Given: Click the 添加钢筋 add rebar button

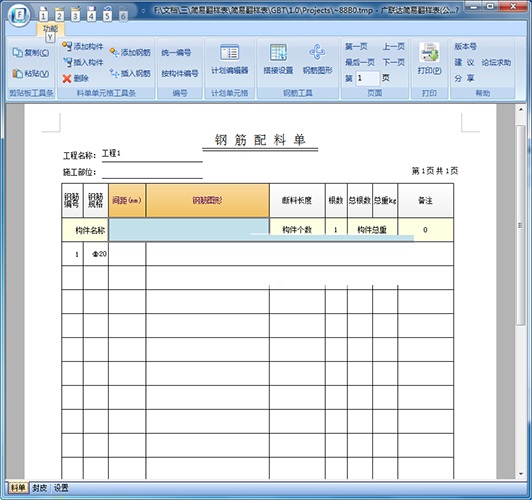Looking at the screenshot, I should [130, 53].
